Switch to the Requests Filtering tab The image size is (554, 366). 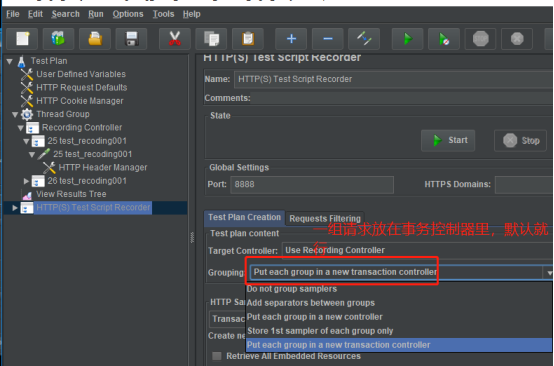click(x=325, y=219)
